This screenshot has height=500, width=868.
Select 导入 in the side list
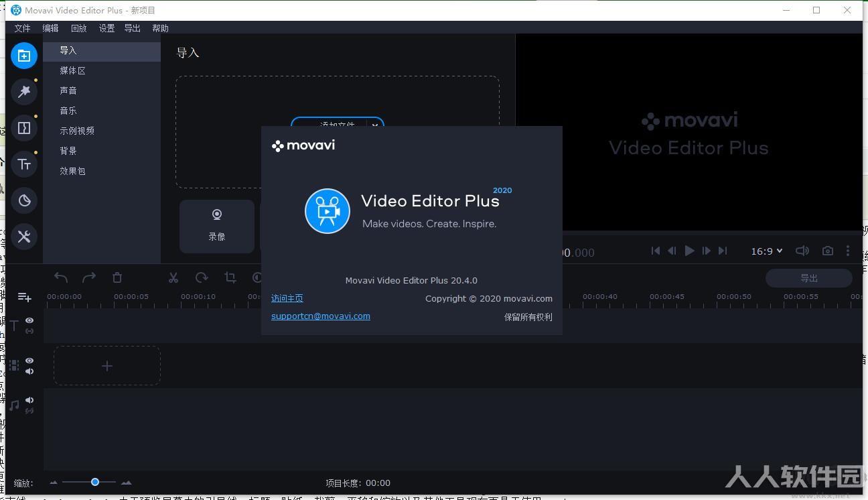102,50
